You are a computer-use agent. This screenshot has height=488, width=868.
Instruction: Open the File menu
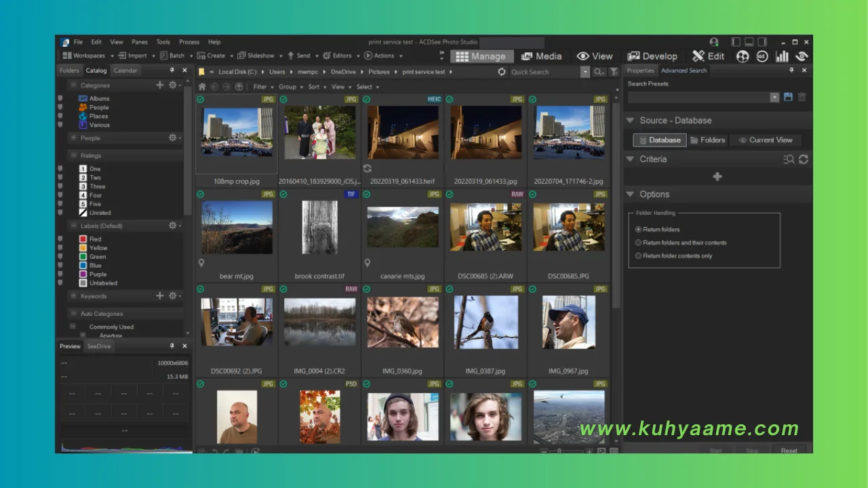point(78,42)
